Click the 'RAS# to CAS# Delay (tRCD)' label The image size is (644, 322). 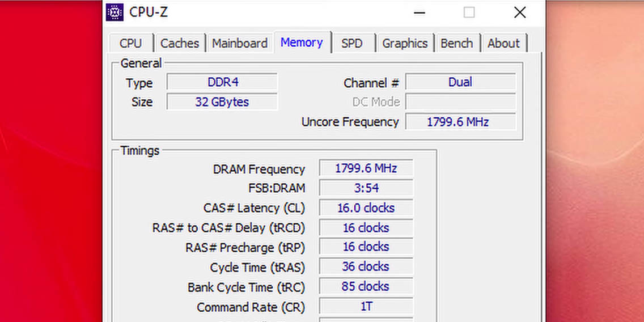tap(229, 228)
